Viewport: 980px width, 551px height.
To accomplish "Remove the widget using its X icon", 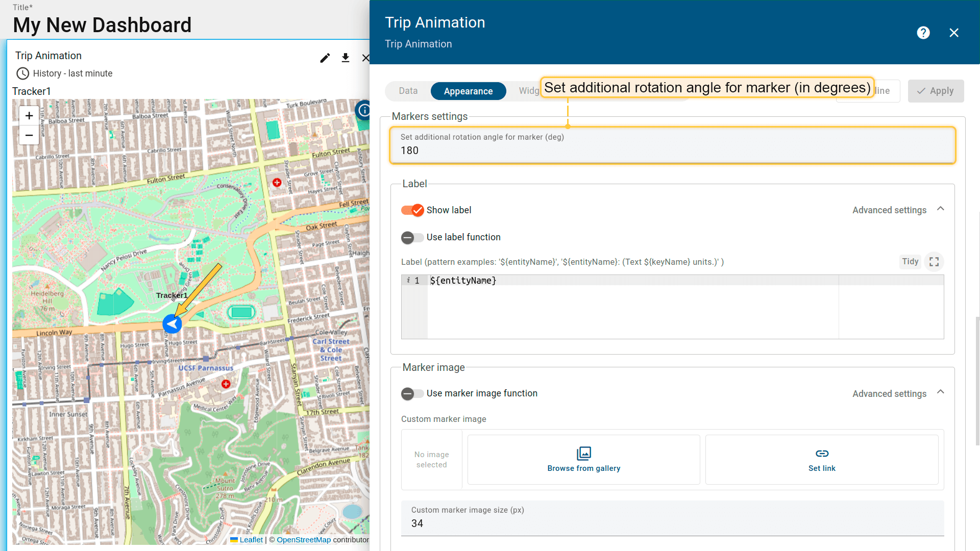I will (365, 58).
